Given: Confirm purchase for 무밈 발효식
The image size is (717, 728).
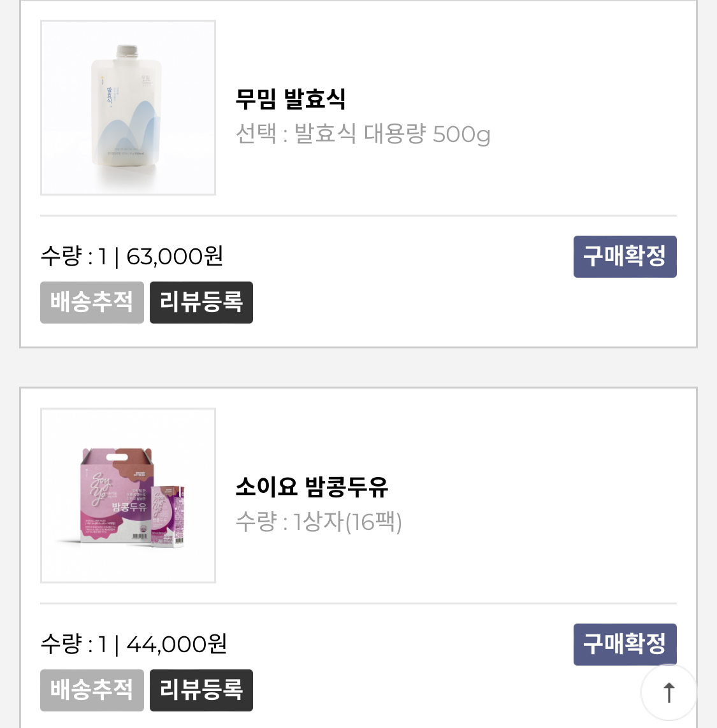Looking at the screenshot, I should point(625,256).
